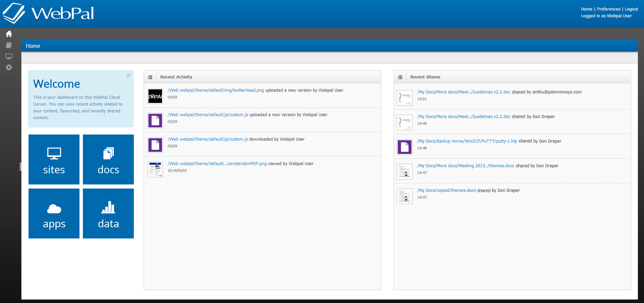Select the monitor icon in left sidebar
This screenshot has width=644, height=303.
9,56
